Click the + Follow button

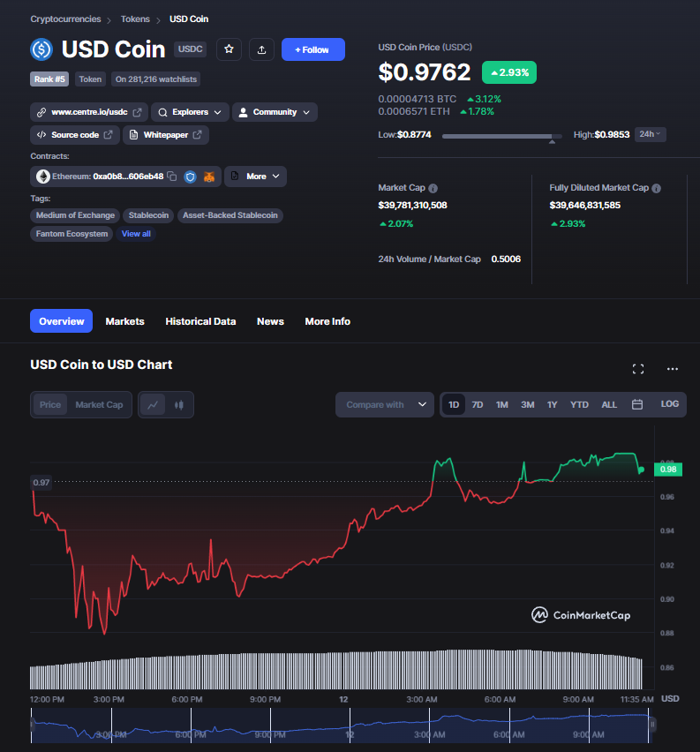(313, 49)
